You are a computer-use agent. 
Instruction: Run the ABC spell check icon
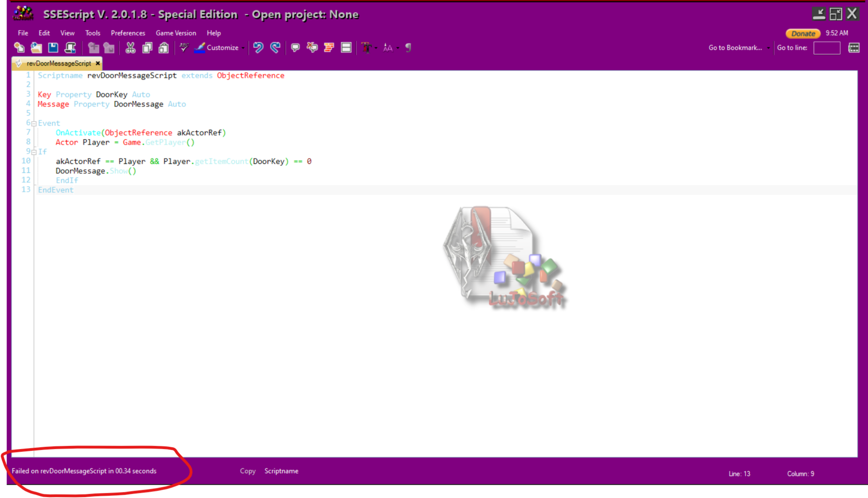[x=184, y=47]
